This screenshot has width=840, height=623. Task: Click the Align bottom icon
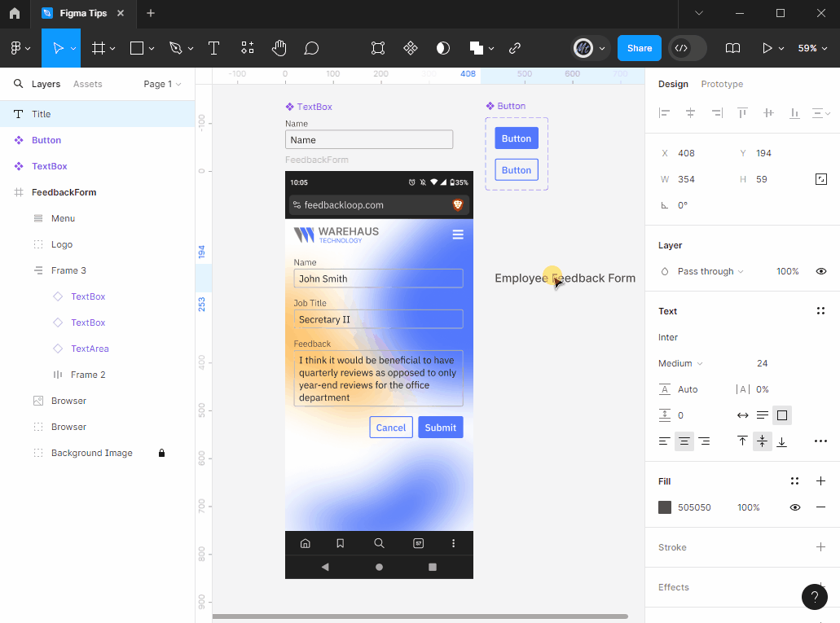click(x=794, y=113)
